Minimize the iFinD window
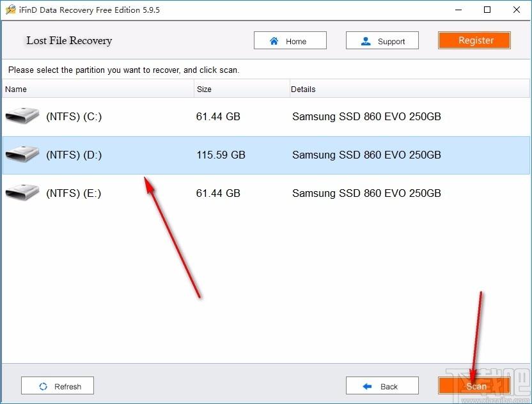The width and height of the screenshot is (532, 404). pyautogui.click(x=458, y=10)
